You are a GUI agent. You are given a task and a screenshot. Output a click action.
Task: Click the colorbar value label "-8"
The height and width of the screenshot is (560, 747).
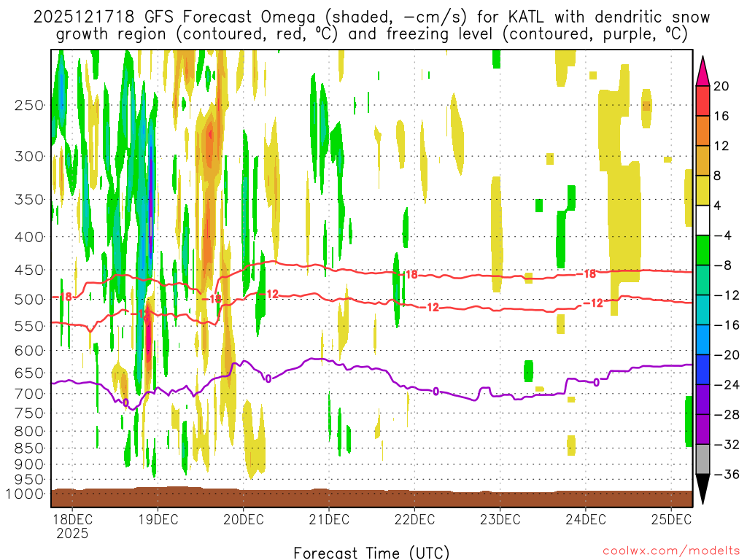pos(723,265)
